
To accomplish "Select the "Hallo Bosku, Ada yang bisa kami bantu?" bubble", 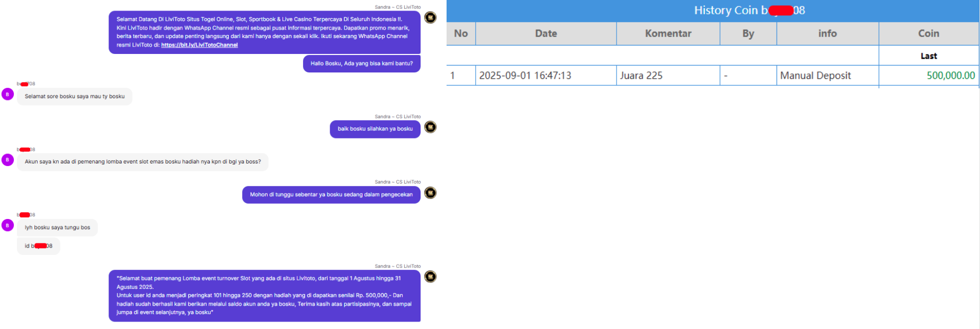I will coord(362,63).
